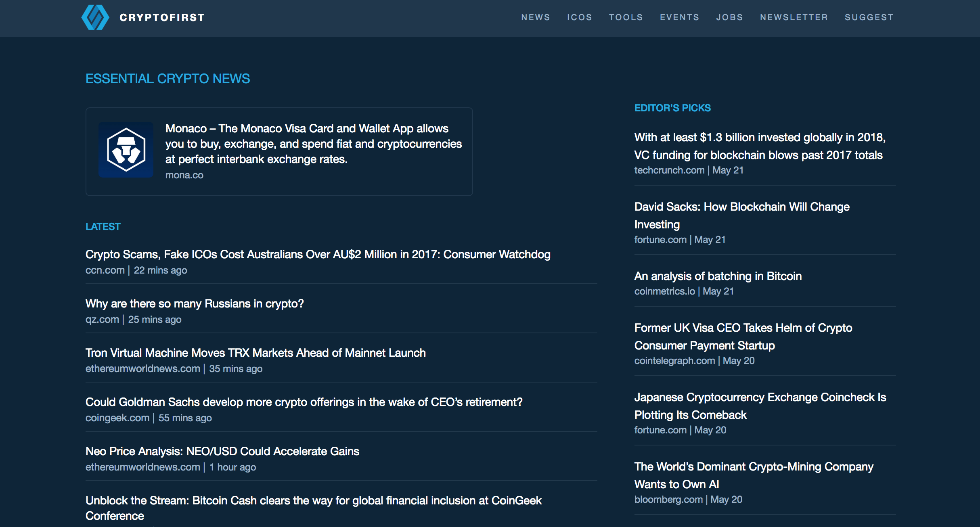This screenshot has width=980, height=527.
Task: Click cointelegraph.com source link
Action: click(x=675, y=361)
